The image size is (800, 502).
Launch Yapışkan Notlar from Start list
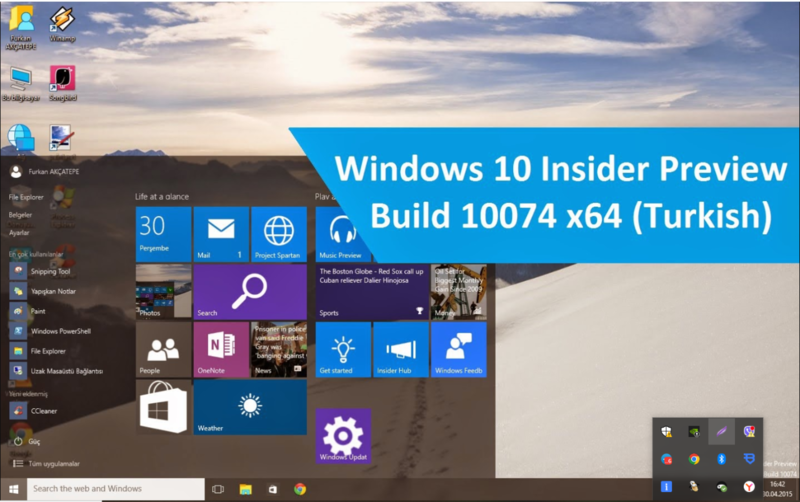coord(43,291)
